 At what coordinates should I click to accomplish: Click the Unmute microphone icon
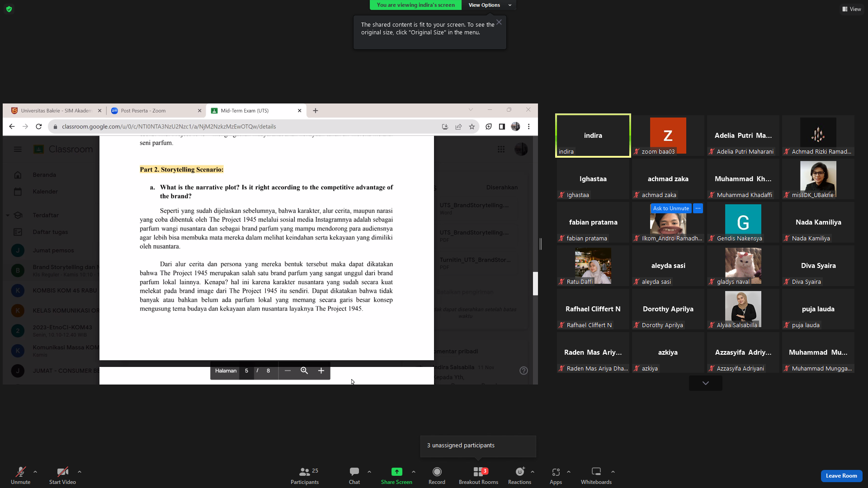tap(20, 472)
